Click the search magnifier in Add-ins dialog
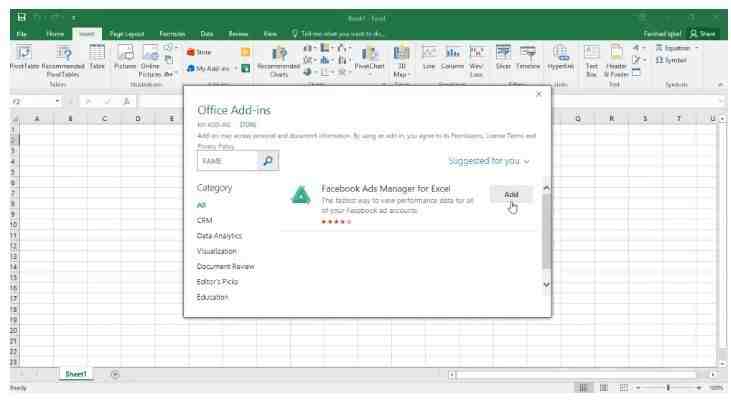 [268, 161]
